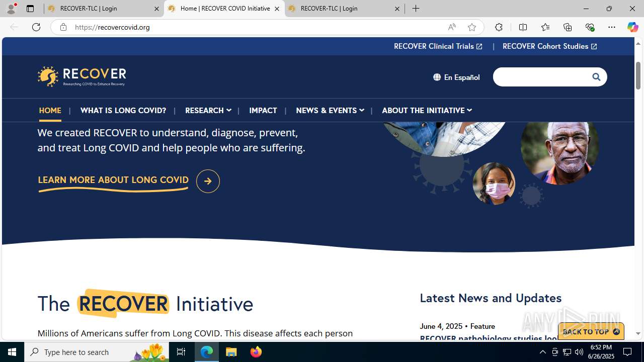The height and width of the screenshot is (362, 644).
Task: Open Browser essentials icon
Action: (x=590, y=27)
